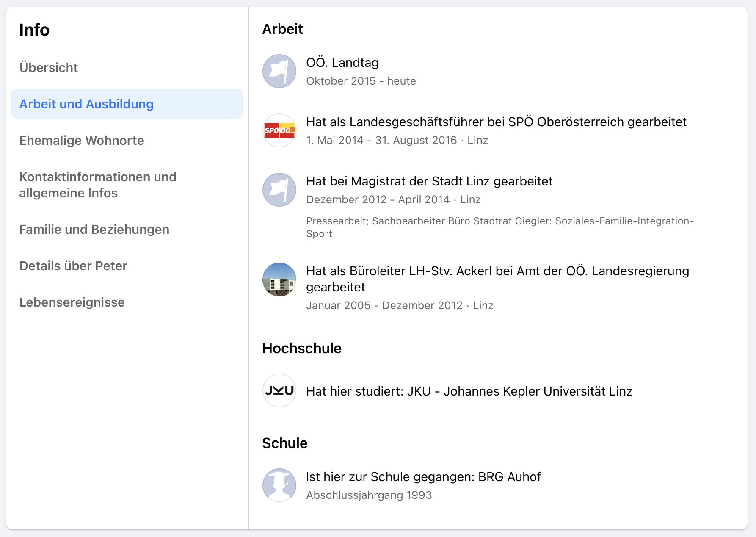
Task: Click the JKU university logo icon
Action: (x=279, y=390)
